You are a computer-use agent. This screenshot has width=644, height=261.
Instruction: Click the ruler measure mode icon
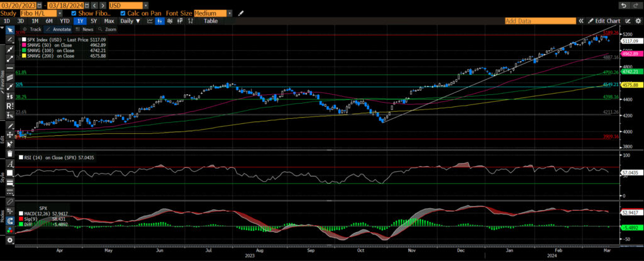pyautogui.click(x=9, y=202)
